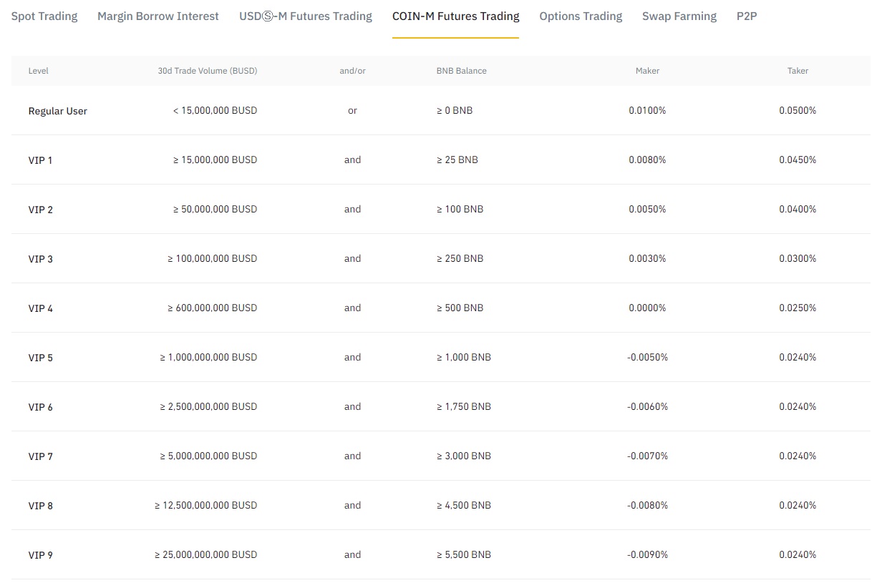
Task: Select the VIP 3 row
Action: click(41, 258)
